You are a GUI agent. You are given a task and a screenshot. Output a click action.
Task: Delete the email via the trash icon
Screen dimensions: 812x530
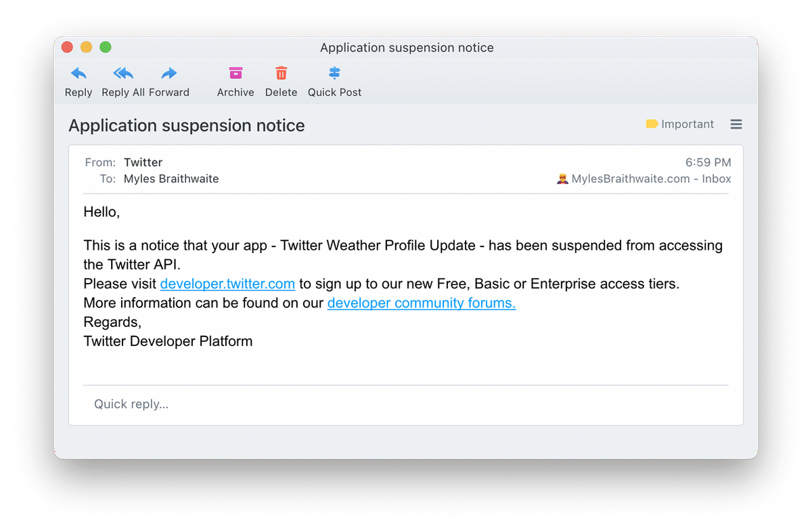point(281,73)
